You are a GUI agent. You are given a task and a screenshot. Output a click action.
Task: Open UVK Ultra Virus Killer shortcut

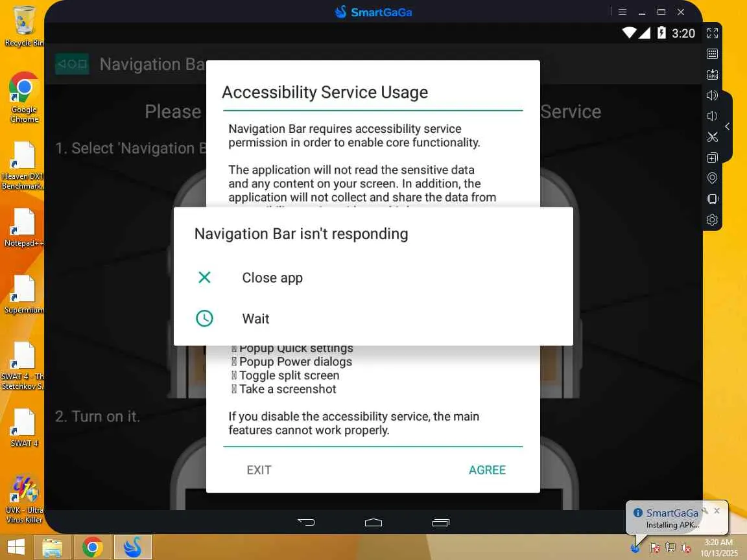point(23,499)
